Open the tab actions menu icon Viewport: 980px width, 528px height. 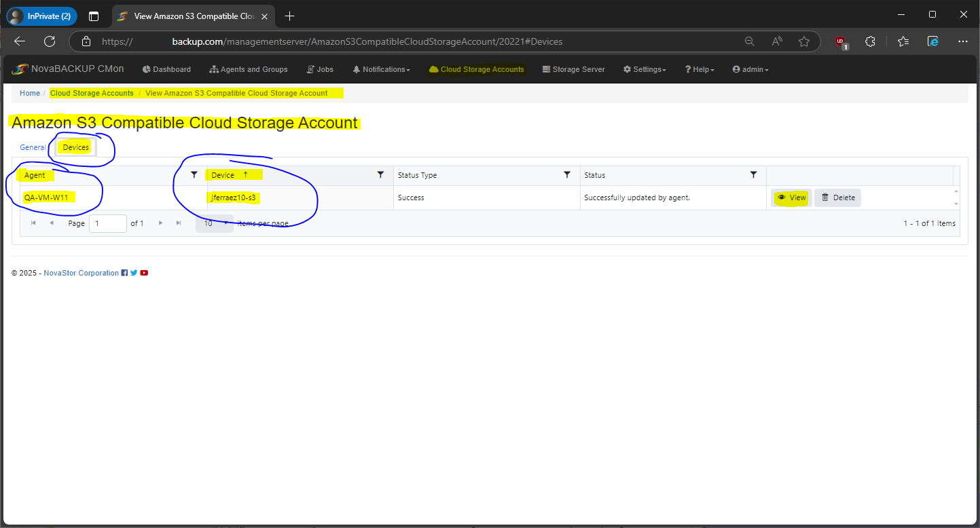pyautogui.click(x=94, y=16)
